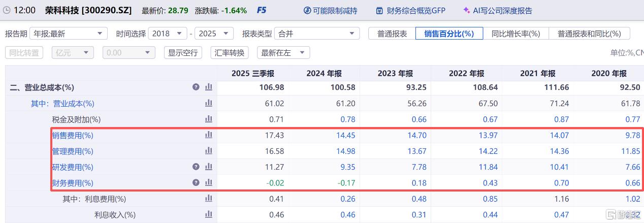Click the clock icon beside 12:00
The image size is (644, 223).
(7, 10)
